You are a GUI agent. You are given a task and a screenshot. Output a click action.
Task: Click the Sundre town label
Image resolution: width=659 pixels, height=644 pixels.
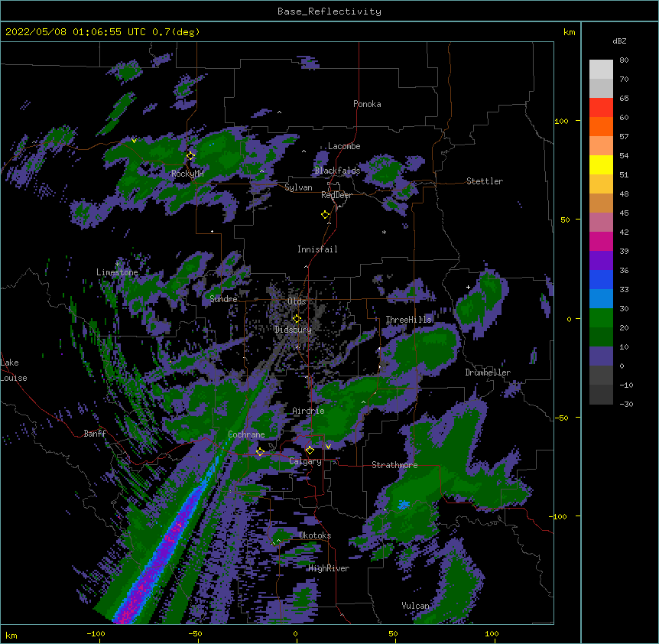pyautogui.click(x=223, y=299)
